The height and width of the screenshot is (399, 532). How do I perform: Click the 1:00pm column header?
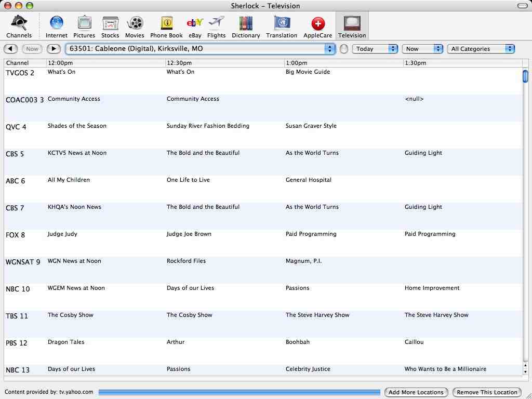tap(344, 63)
